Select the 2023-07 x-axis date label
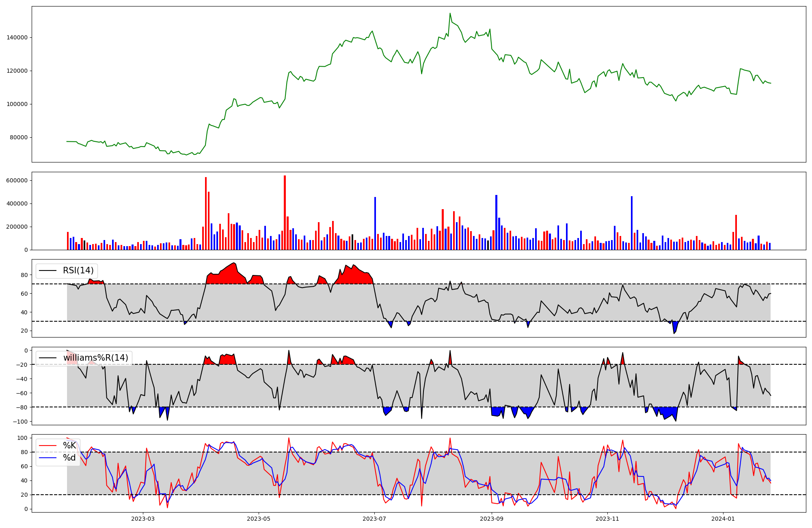 374,519
